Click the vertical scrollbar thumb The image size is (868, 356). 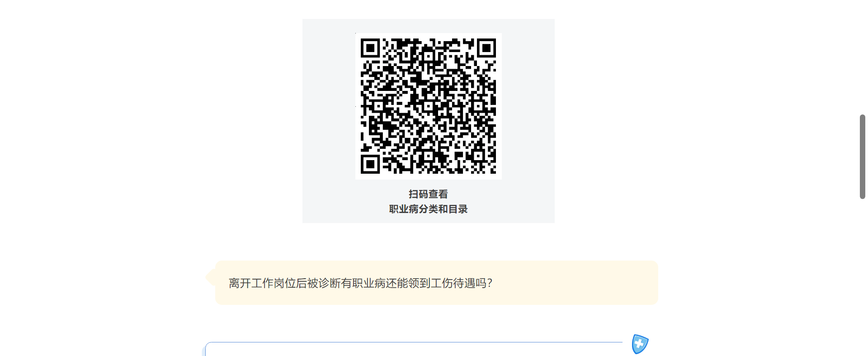[863, 157]
